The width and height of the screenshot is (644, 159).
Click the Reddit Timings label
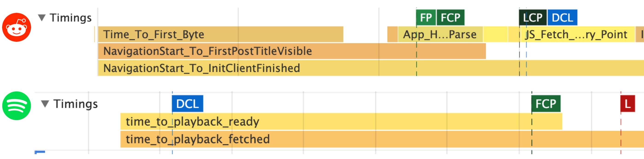71,18
